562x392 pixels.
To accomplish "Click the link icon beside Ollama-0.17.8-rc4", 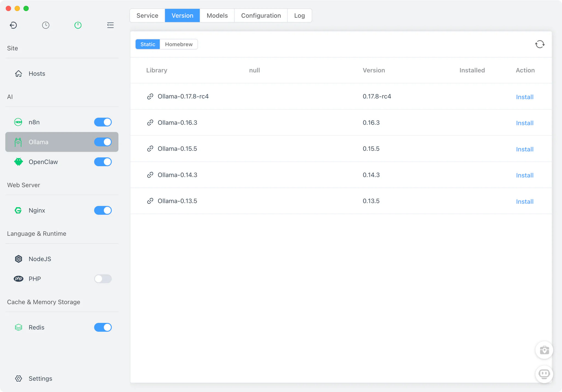I will point(150,96).
